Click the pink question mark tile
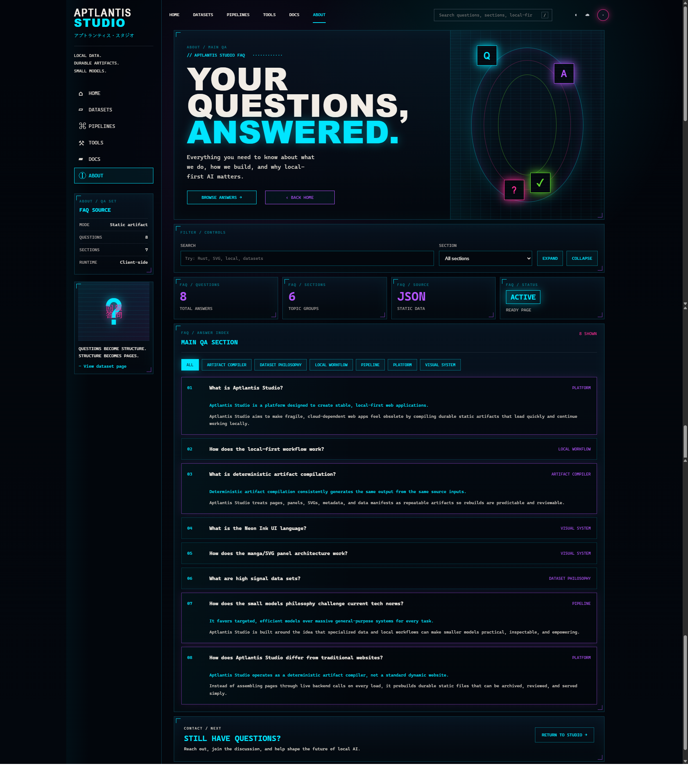 click(x=514, y=190)
